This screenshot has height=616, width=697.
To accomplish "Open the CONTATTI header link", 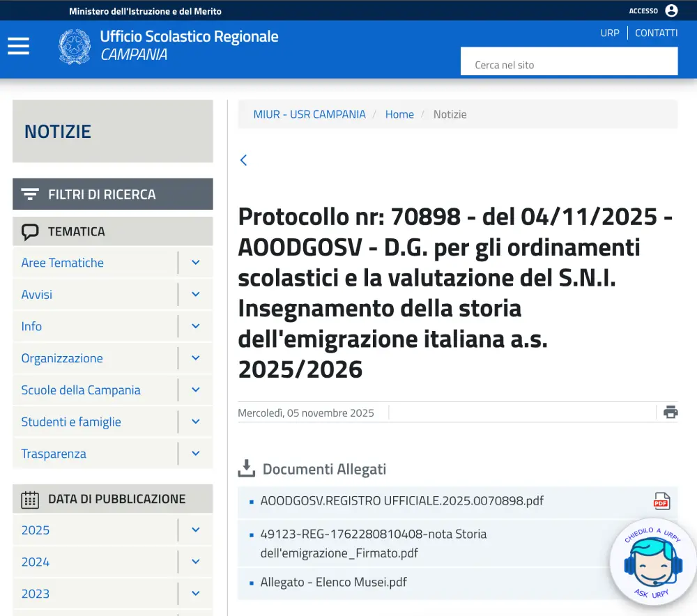I will tap(656, 33).
